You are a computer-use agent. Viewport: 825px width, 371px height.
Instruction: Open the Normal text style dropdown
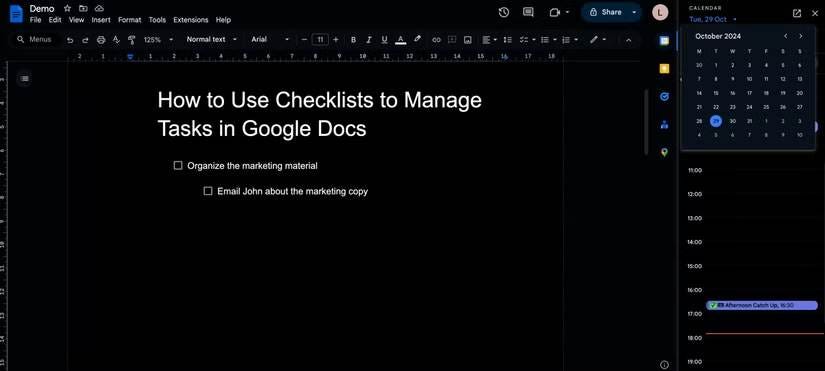pyautogui.click(x=212, y=39)
